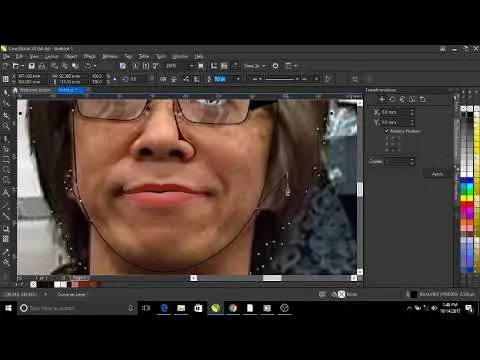The image size is (480, 360).
Task: Mirror the object horizontally
Action: tap(163, 79)
